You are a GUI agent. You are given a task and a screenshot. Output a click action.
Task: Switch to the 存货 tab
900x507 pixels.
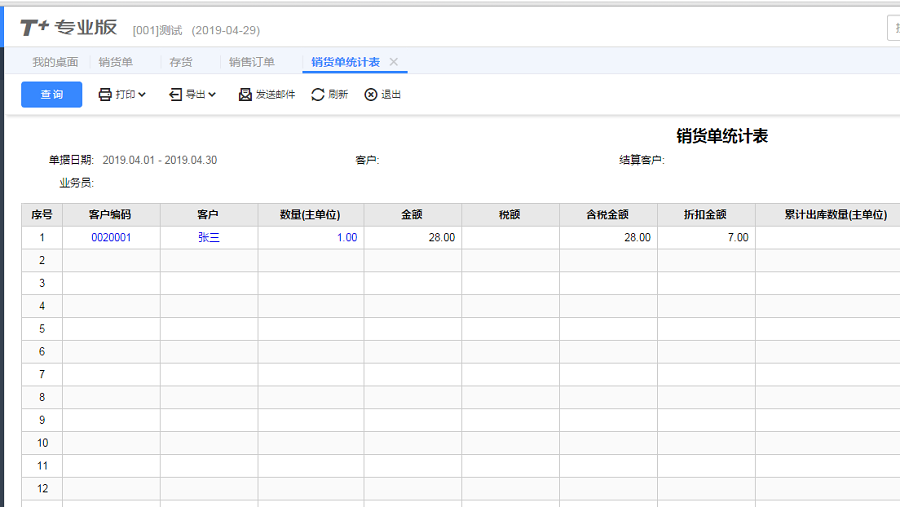[181, 62]
